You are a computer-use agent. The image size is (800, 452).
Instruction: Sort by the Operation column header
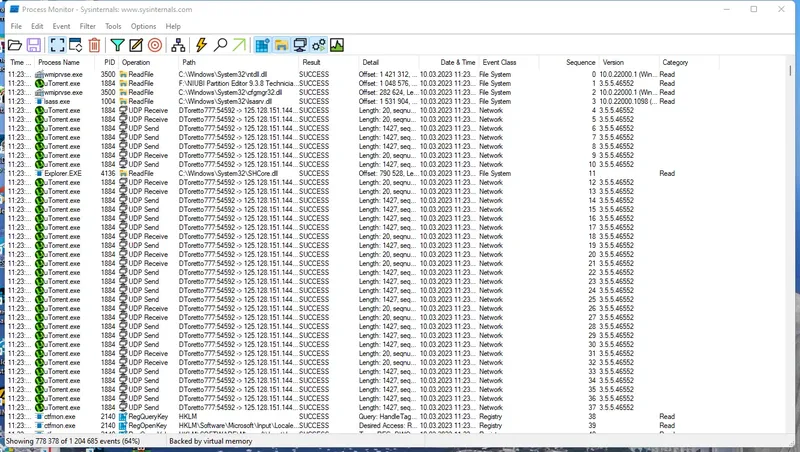click(x=148, y=62)
